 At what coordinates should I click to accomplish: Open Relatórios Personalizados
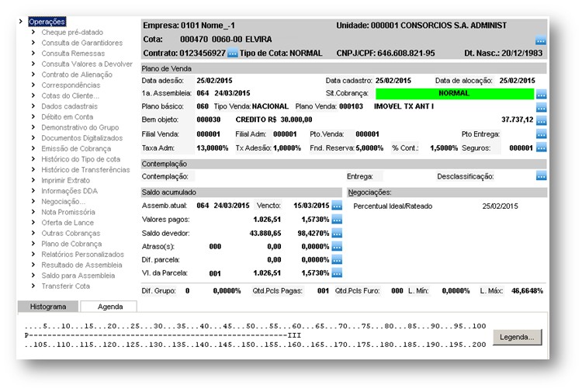click(x=83, y=255)
